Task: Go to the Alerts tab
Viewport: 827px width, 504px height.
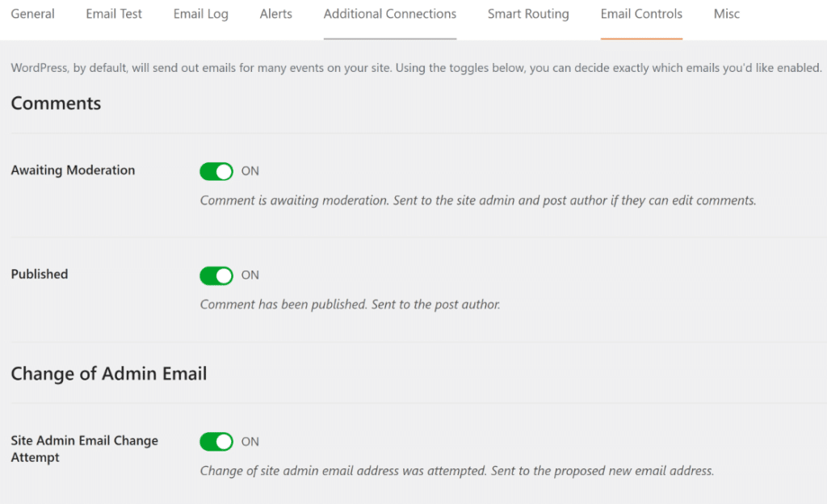Action: pyautogui.click(x=275, y=14)
